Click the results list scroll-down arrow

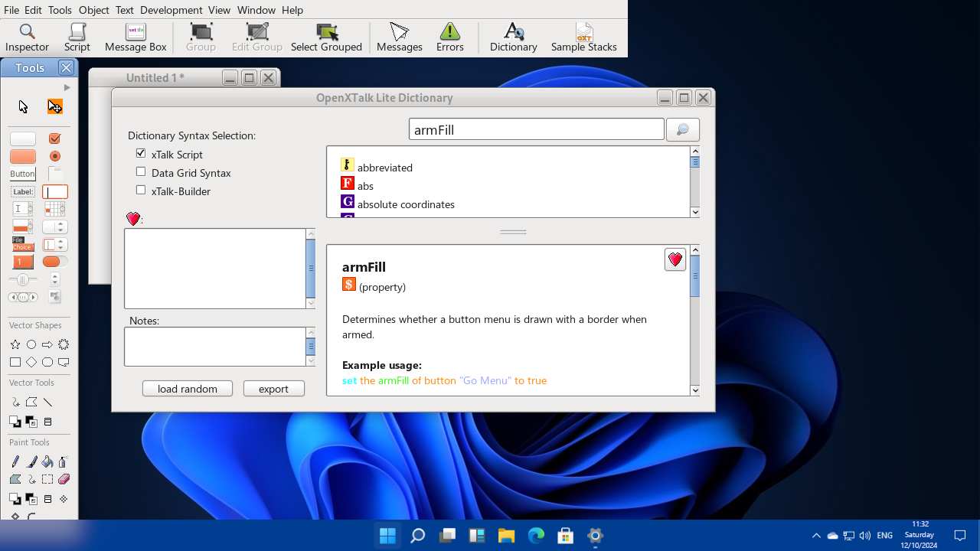(x=695, y=213)
